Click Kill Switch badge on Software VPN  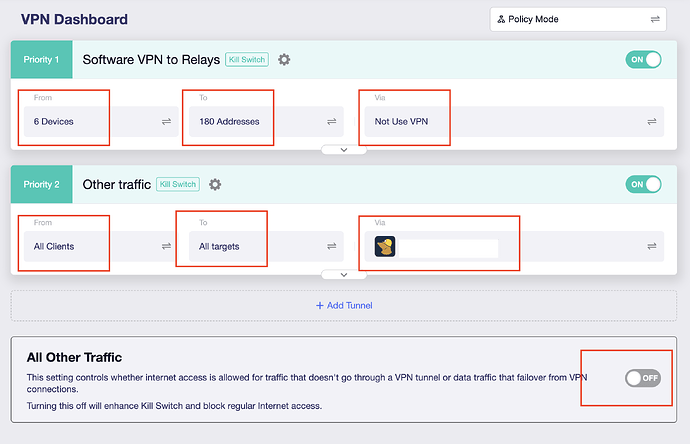click(247, 60)
